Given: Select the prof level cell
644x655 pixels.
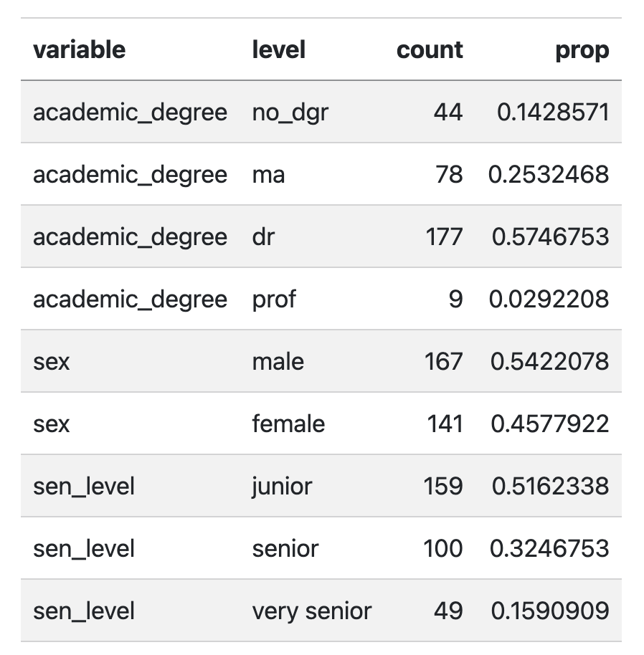Looking at the screenshot, I should tap(274, 300).
